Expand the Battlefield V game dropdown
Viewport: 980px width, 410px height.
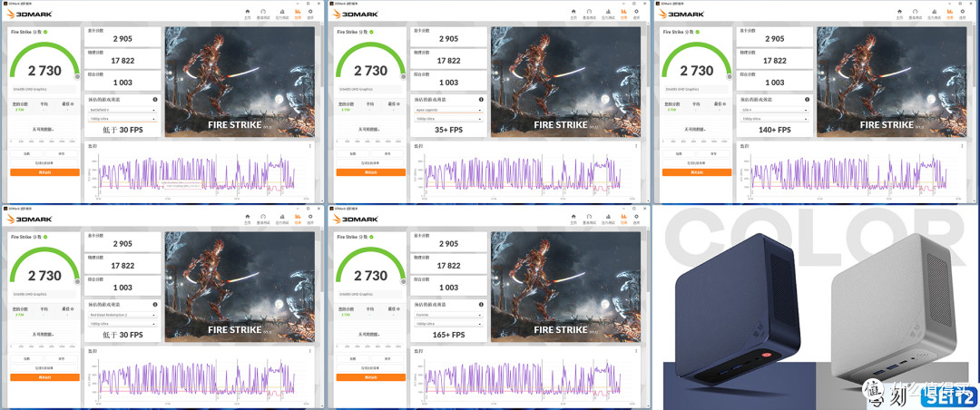click(x=122, y=110)
